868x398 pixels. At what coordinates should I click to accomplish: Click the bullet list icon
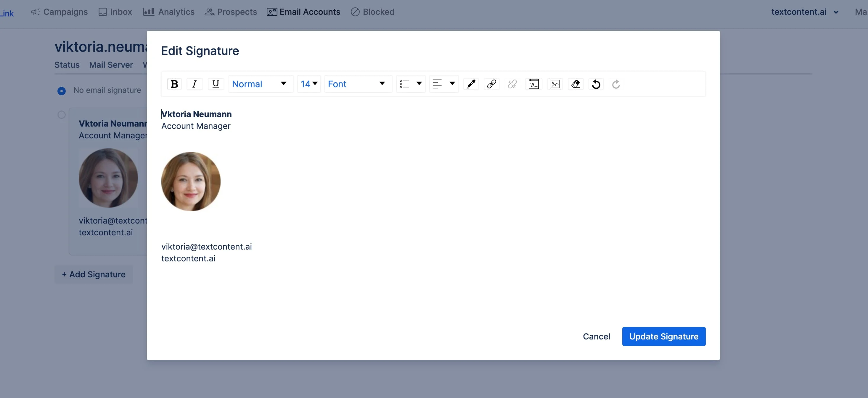click(x=404, y=84)
